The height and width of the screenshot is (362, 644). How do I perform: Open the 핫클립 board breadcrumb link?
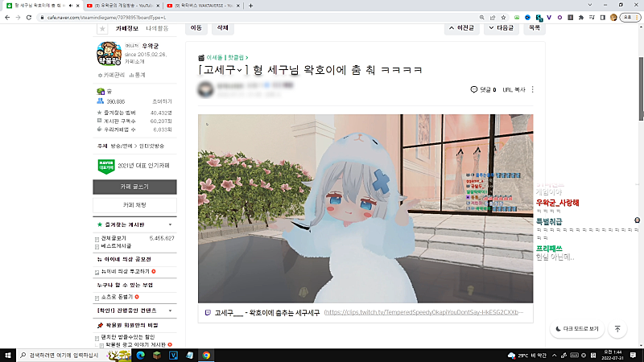click(236, 58)
